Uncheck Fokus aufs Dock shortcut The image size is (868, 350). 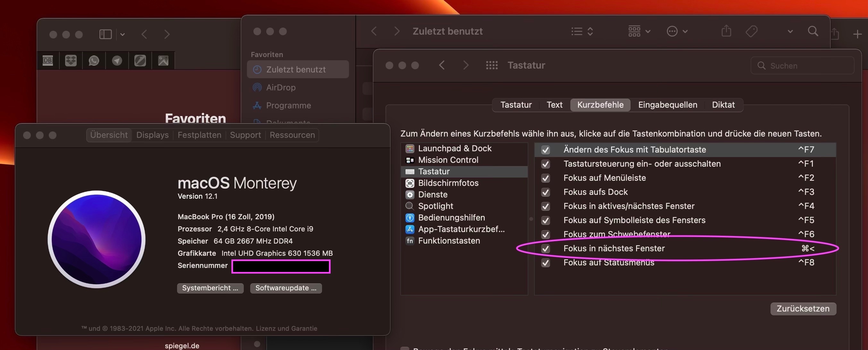point(546,192)
